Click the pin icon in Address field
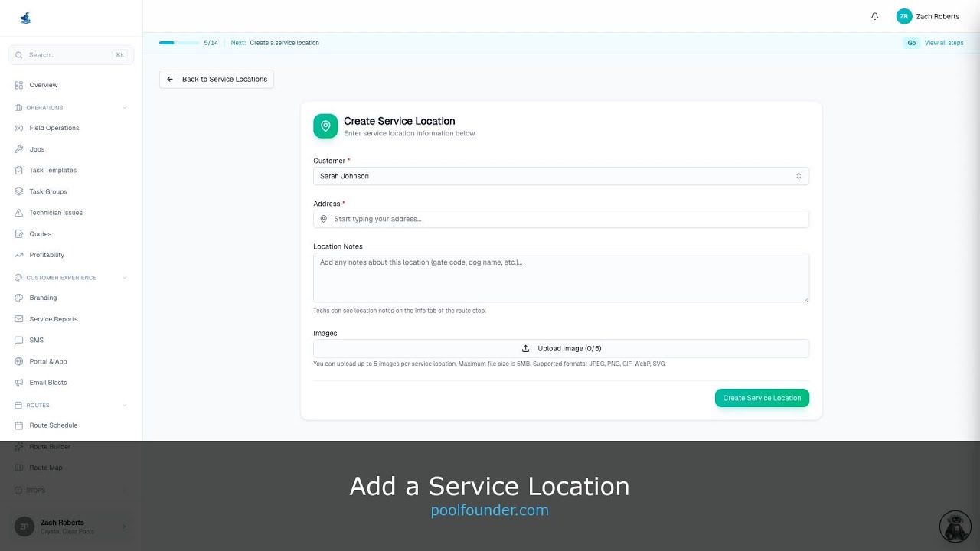Viewport: 980px width, 551px height. (324, 219)
